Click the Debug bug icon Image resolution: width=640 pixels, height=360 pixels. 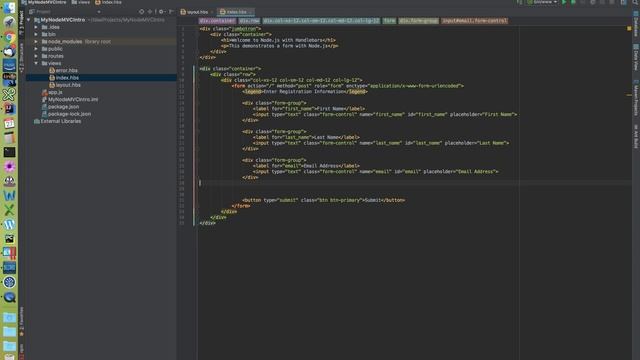tap(573, 2)
